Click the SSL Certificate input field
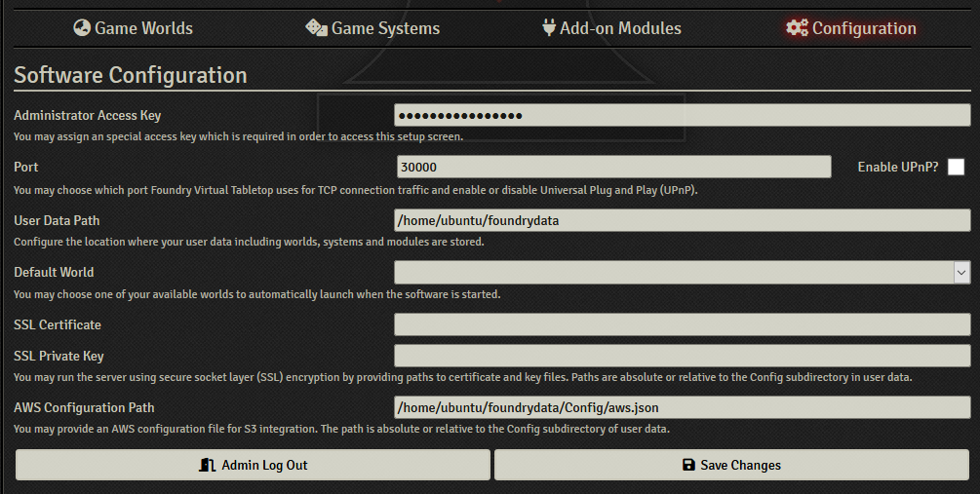980x494 pixels. (x=682, y=324)
